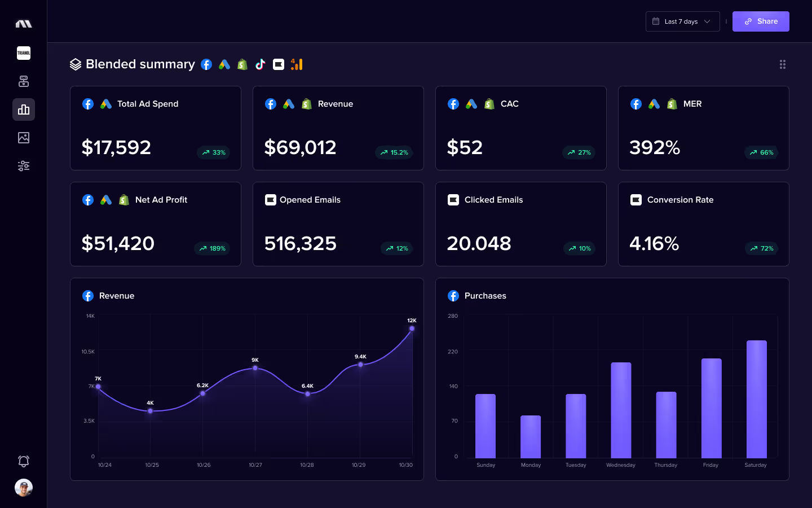Open the notifications bell icon
This screenshot has height=508, width=812.
click(24, 461)
